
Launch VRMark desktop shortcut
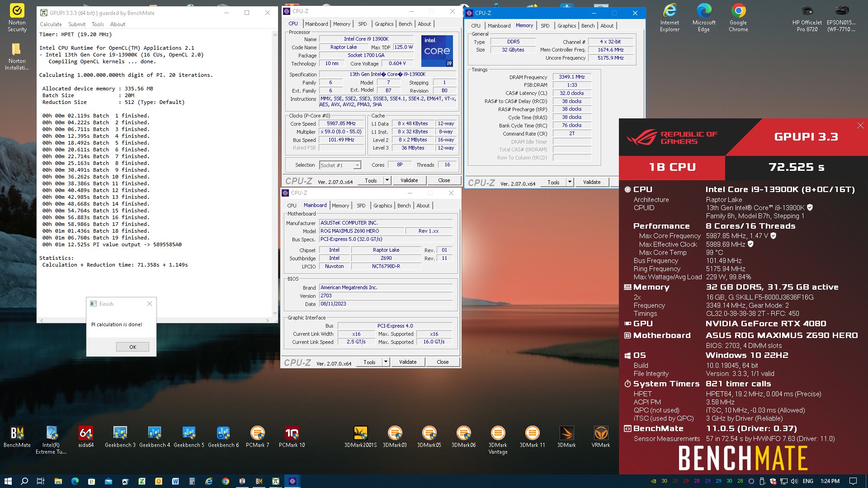[601, 437]
